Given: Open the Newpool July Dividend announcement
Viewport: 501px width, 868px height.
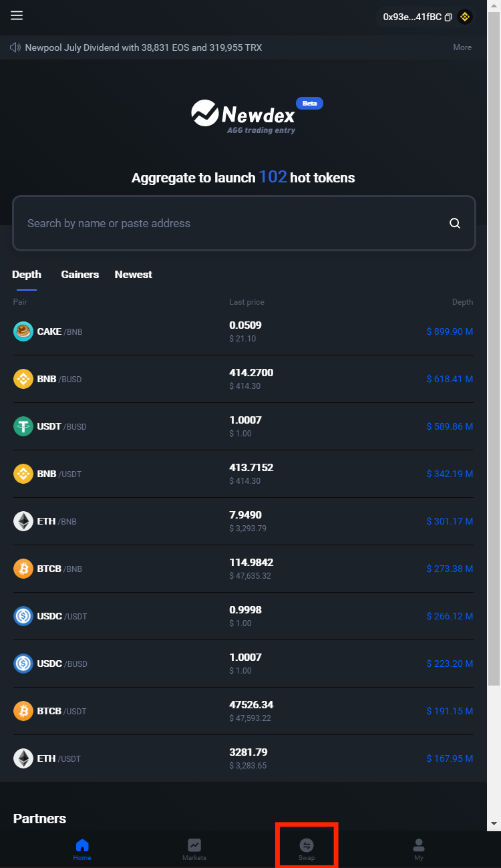Looking at the screenshot, I should click(144, 47).
